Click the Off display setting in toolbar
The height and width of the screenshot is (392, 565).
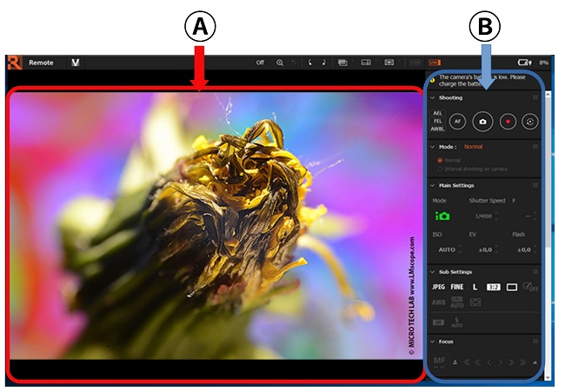[x=259, y=63]
